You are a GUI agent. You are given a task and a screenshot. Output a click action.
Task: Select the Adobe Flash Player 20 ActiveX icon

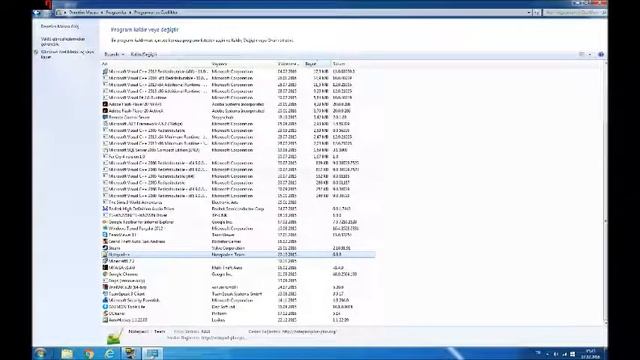(x=105, y=111)
